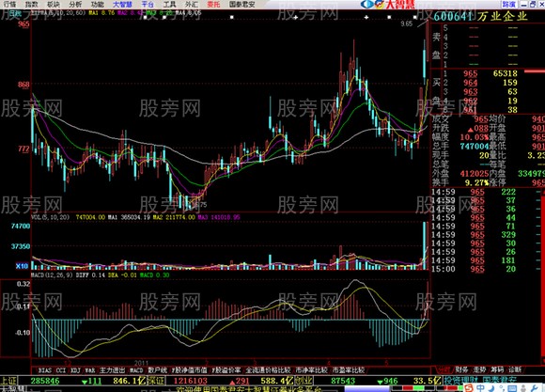Click the 上证 index label in the status bar
Image resolution: width=545 pixels, height=392 pixels.
[x=8, y=381]
